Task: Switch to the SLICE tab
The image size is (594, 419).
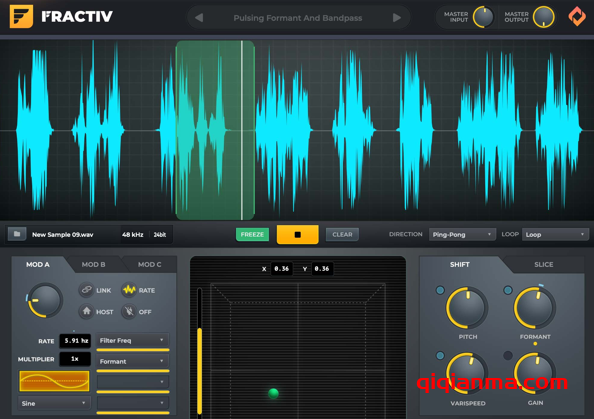Action: (x=544, y=264)
